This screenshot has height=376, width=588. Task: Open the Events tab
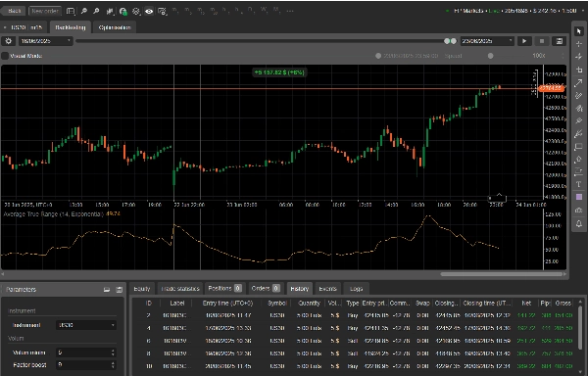(327, 289)
